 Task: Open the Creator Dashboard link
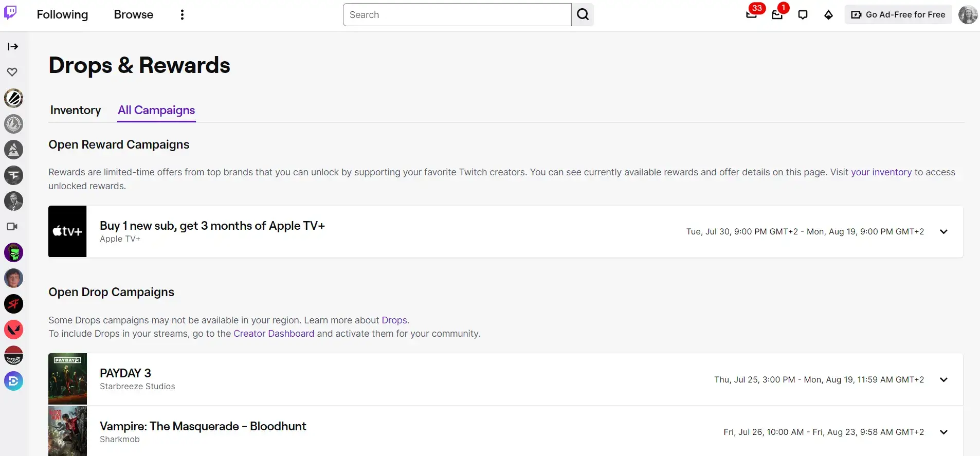[274, 334]
